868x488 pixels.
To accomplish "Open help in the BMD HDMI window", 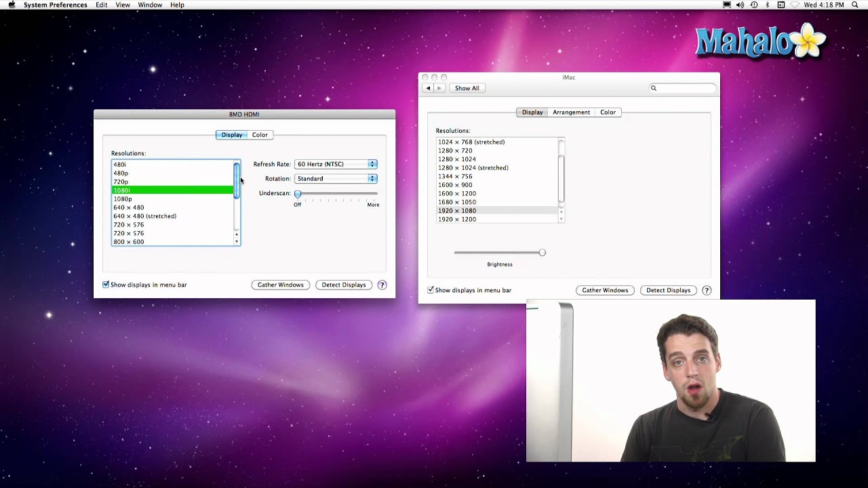I will coord(382,285).
